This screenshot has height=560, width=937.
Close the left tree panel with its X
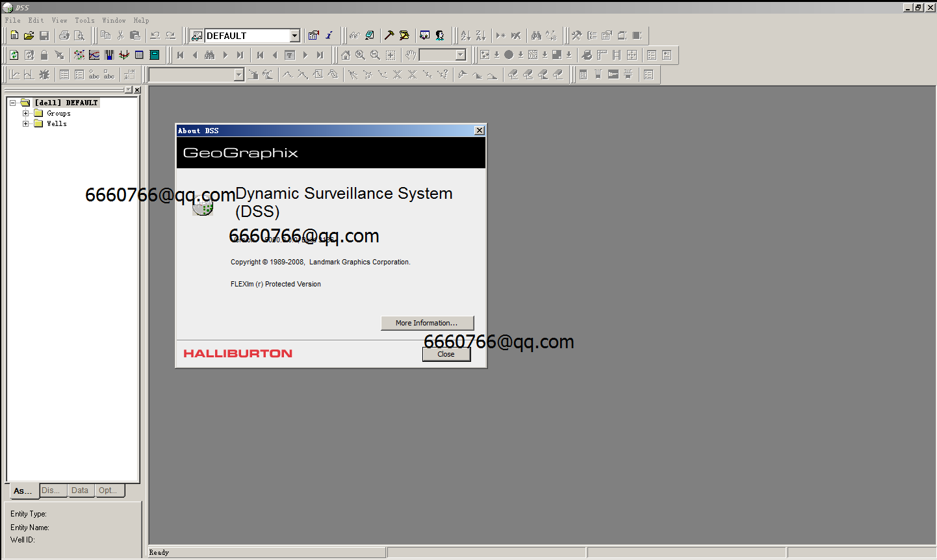pyautogui.click(x=137, y=90)
